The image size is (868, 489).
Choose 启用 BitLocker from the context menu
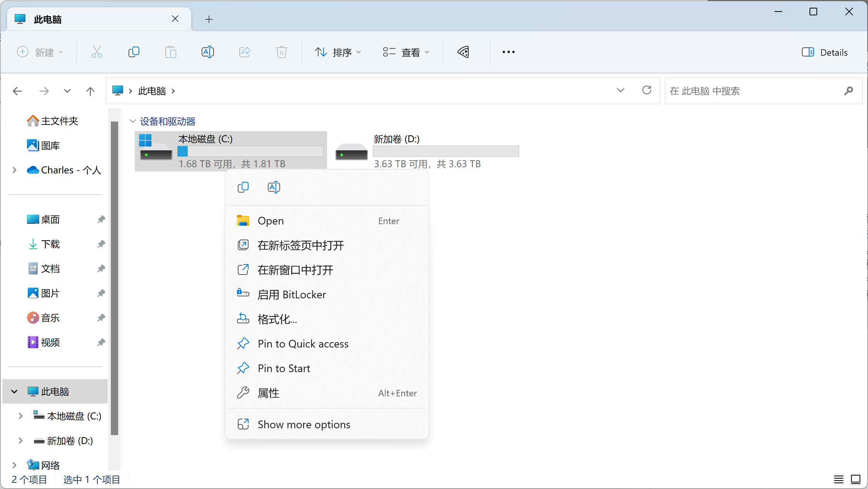click(292, 294)
